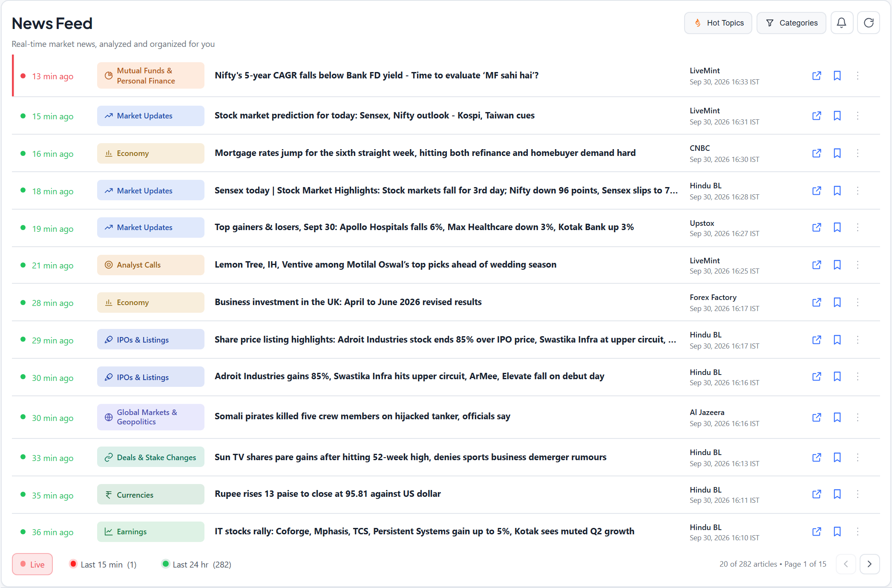The image size is (892, 588).
Task: Refresh the news feed
Action: [869, 23]
